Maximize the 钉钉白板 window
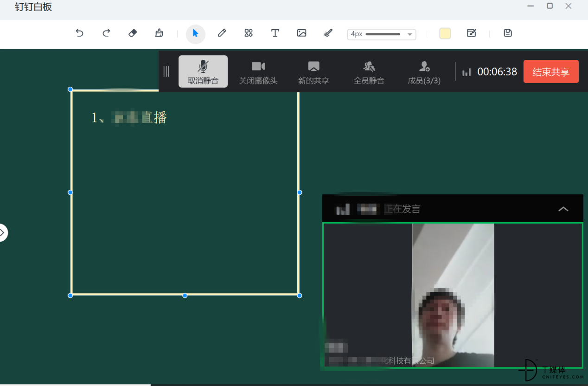 click(x=550, y=6)
